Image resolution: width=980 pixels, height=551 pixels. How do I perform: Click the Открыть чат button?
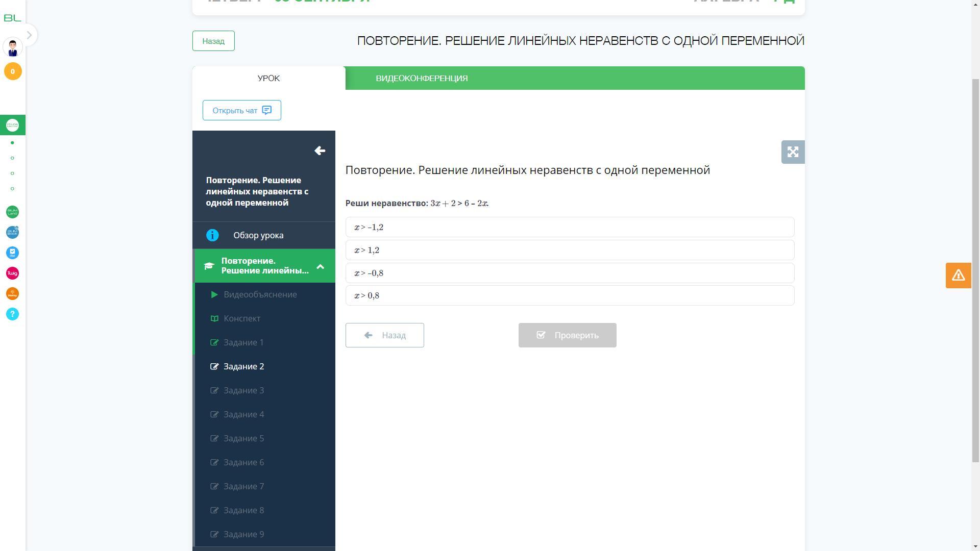pyautogui.click(x=242, y=110)
